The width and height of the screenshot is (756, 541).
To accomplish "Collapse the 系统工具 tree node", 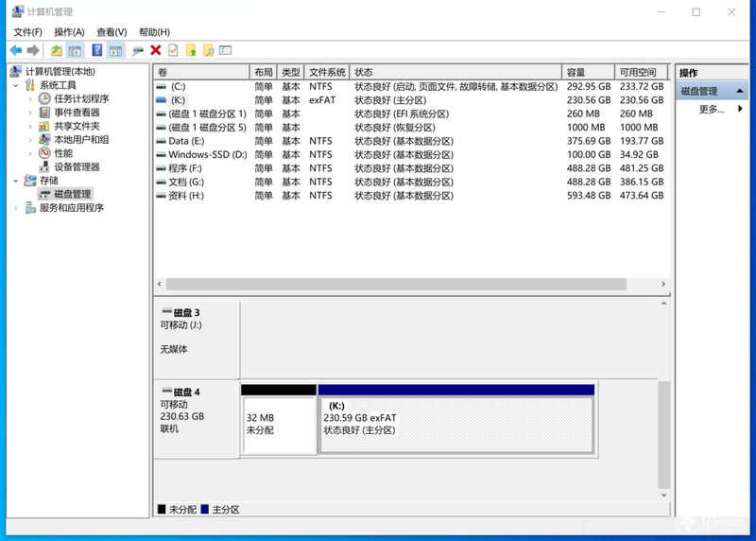I will click(15, 85).
